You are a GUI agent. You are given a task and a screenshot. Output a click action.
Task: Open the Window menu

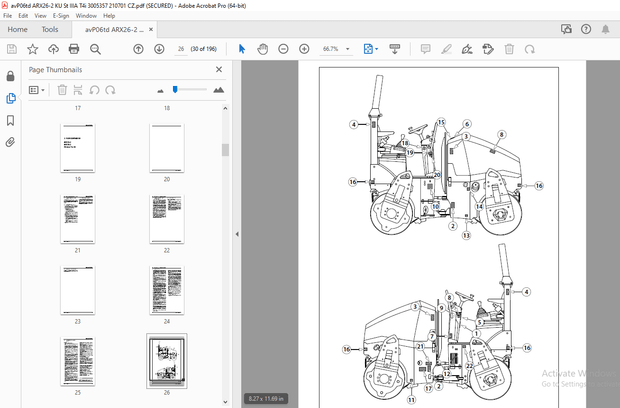click(x=86, y=16)
